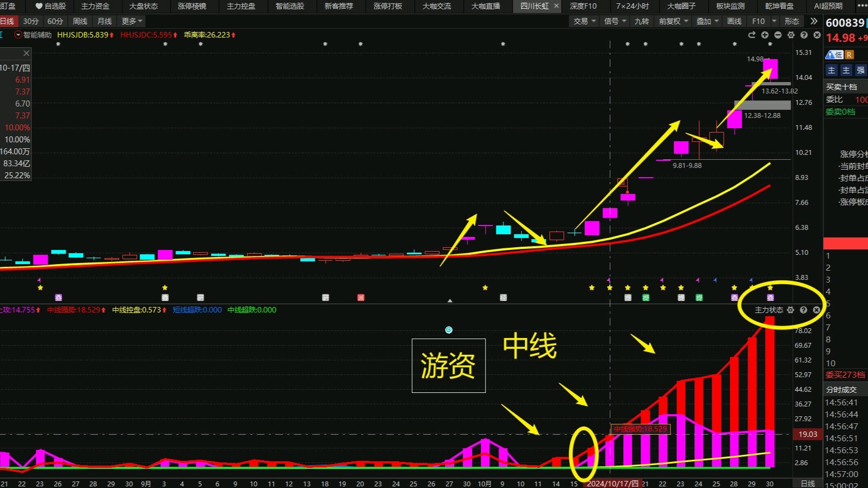The height and width of the screenshot is (488, 868).
Task: Open main chart help question icon
Action: click(804, 35)
